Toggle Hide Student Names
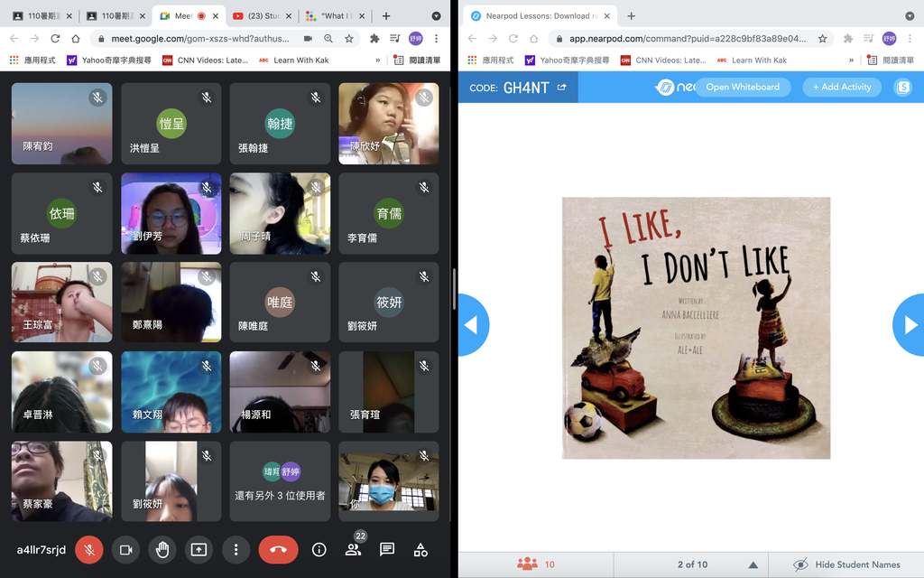Viewport: 924px width, 578px height. (x=846, y=564)
